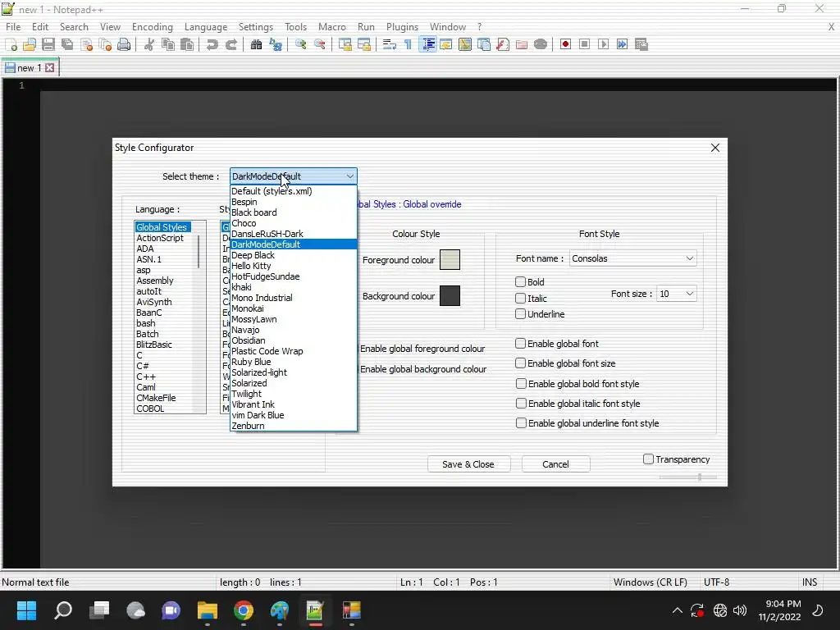Screen dimensions: 840x630
Task: Toggle word wrap toolbar icon
Action: click(390, 44)
